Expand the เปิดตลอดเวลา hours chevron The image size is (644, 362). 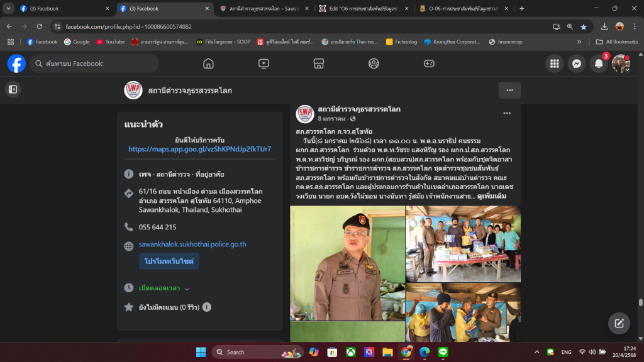point(187,288)
